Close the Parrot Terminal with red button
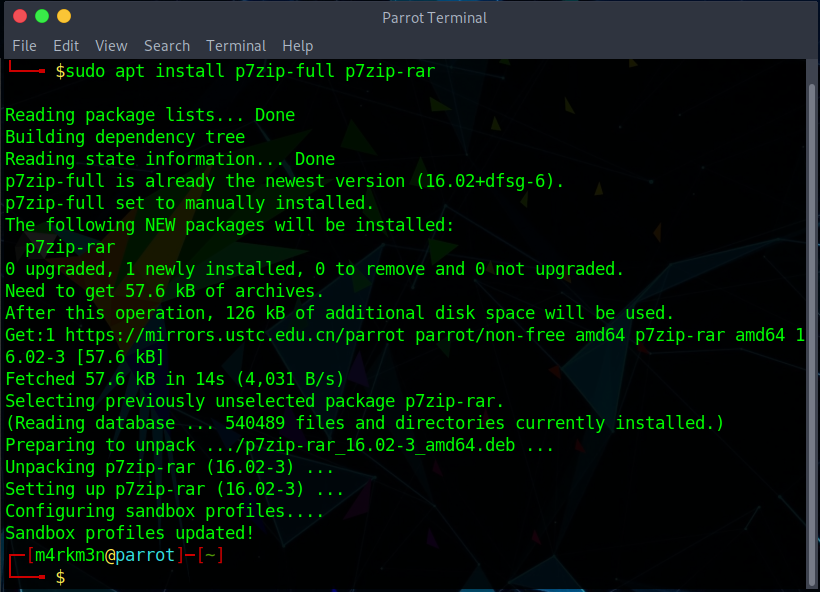The image size is (820, 592). [x=19, y=16]
